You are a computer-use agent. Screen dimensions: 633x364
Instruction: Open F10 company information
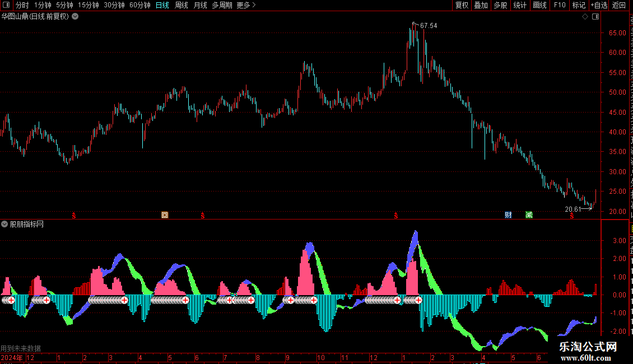[x=560, y=5]
